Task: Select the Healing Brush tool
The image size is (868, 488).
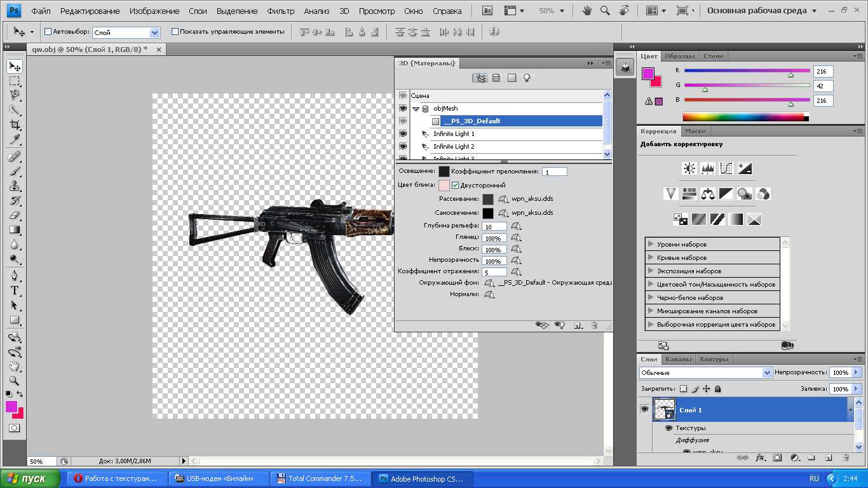Action: pos(15,156)
